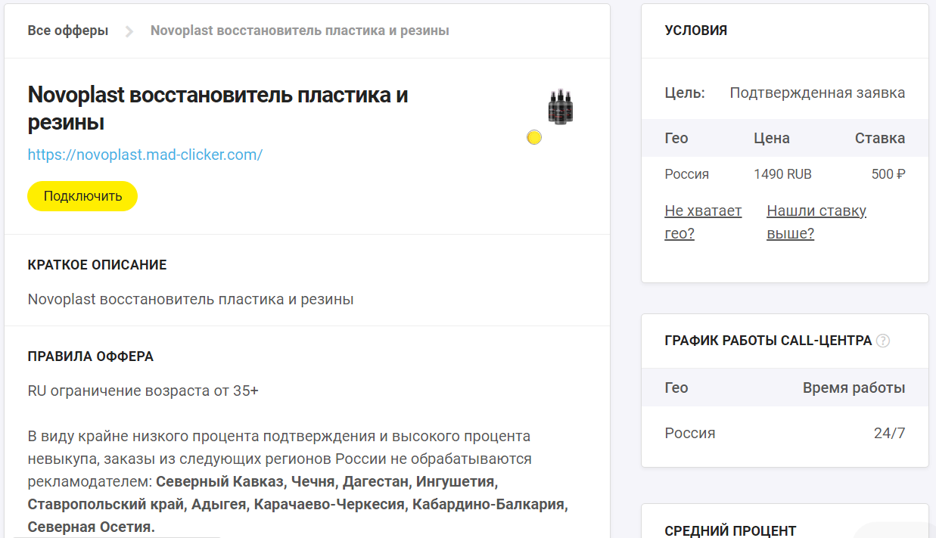
Task: Click the '24/7' working time value
Action: click(889, 433)
